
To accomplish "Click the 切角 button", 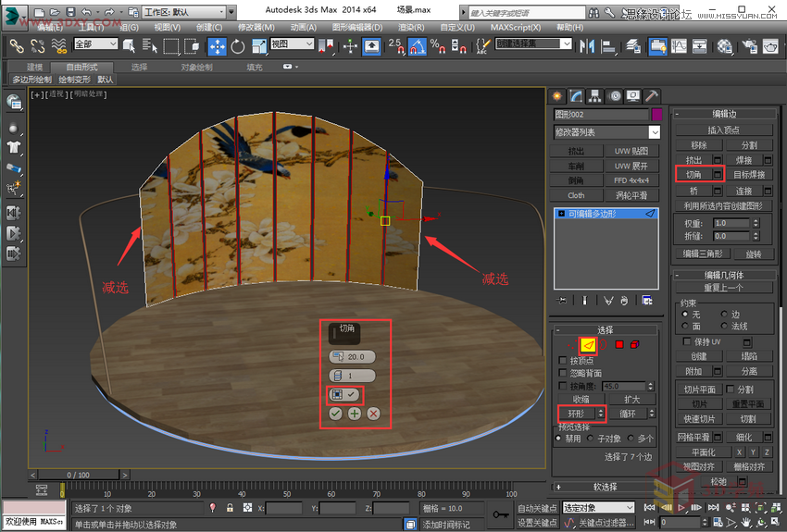I will pos(693,175).
